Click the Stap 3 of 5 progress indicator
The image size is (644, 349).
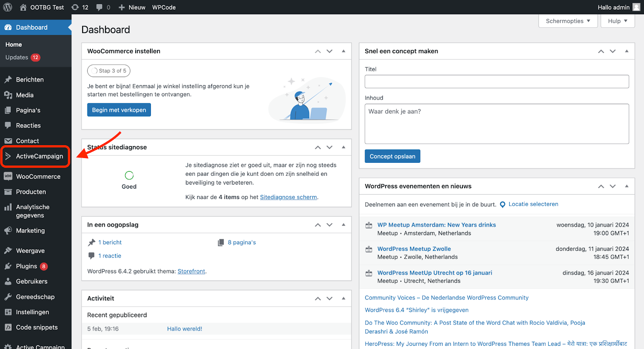click(x=109, y=71)
